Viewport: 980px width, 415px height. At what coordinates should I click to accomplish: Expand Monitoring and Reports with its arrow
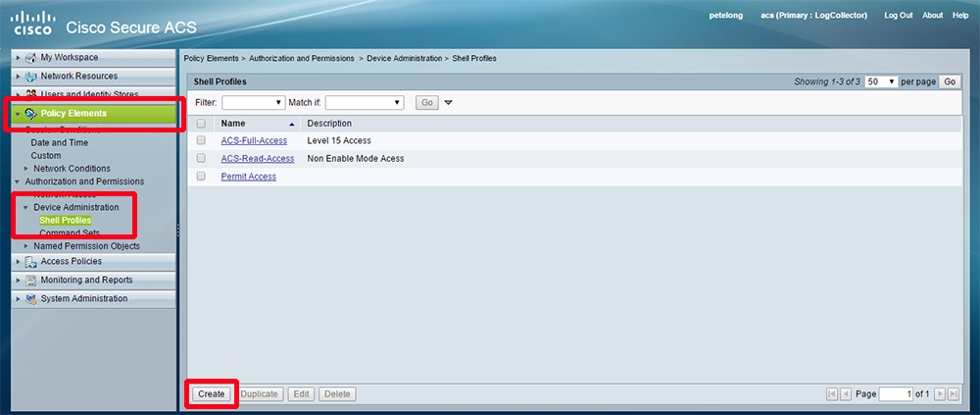[18, 281]
